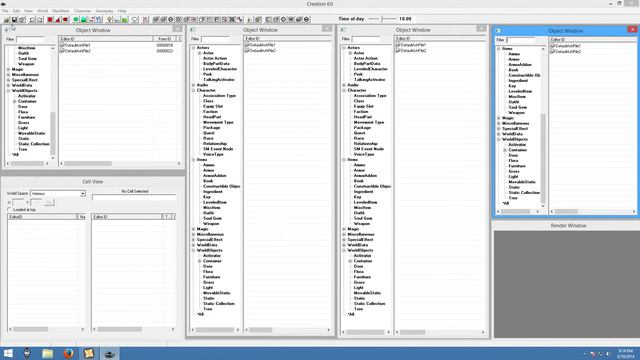
Task: Expand Audio node in second Object Window
Action: tap(193, 85)
